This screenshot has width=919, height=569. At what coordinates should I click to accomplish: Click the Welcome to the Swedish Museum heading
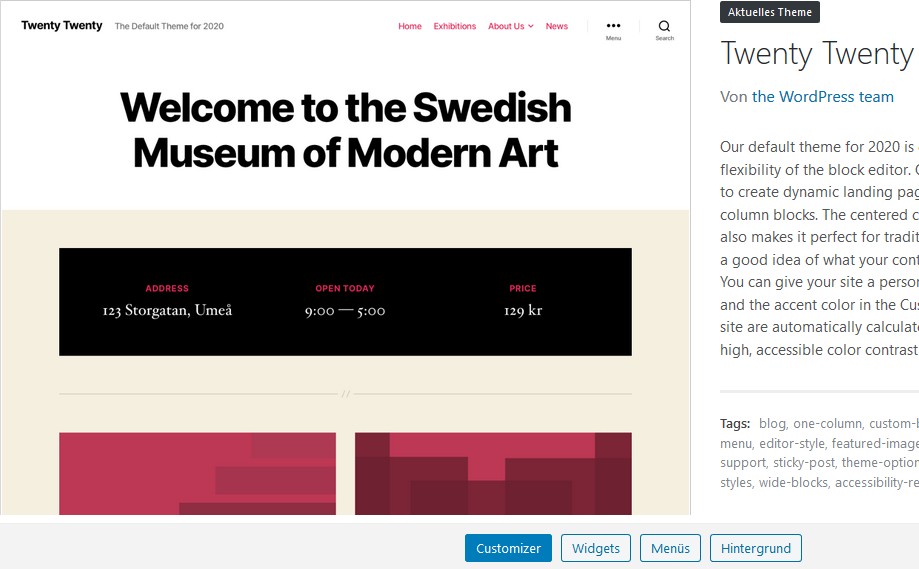[x=345, y=130]
